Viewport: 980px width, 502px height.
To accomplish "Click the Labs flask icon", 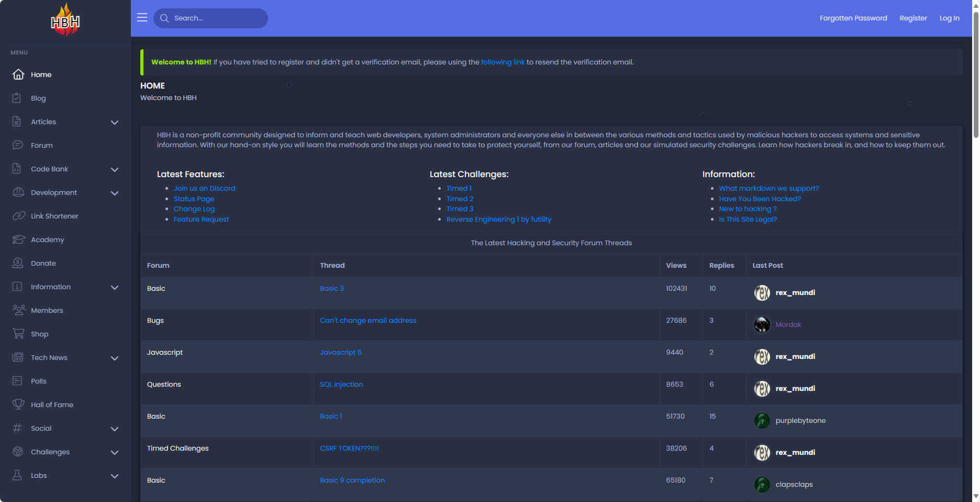I will click(17, 475).
